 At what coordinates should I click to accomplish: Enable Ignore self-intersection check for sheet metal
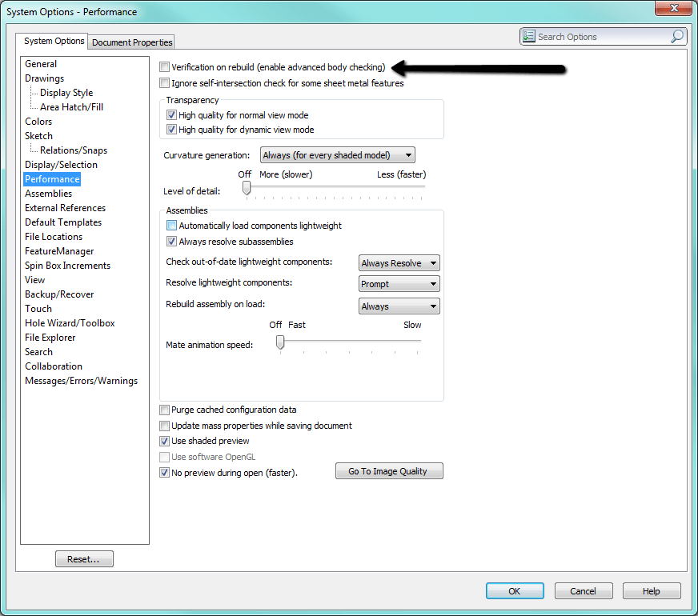click(164, 82)
